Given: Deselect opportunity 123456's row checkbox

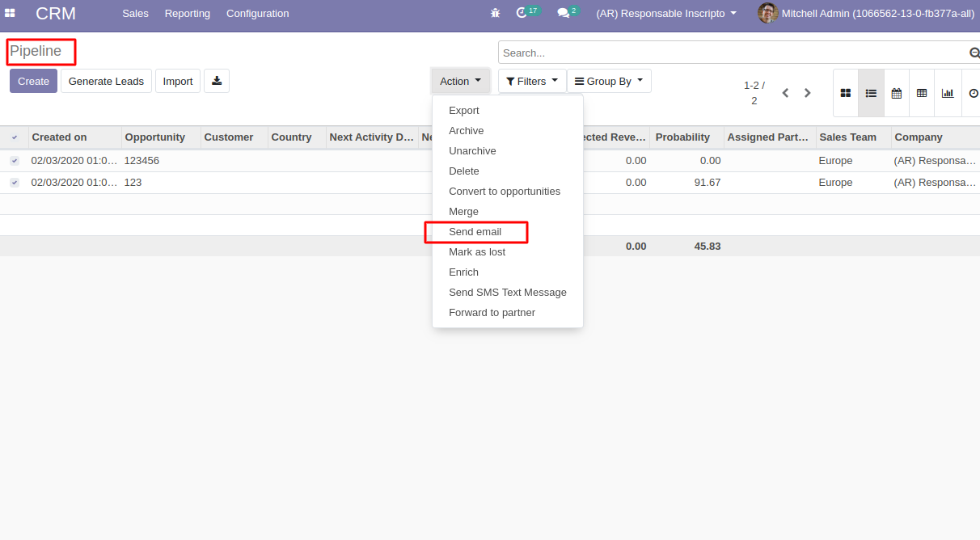Looking at the screenshot, I should coord(14,160).
